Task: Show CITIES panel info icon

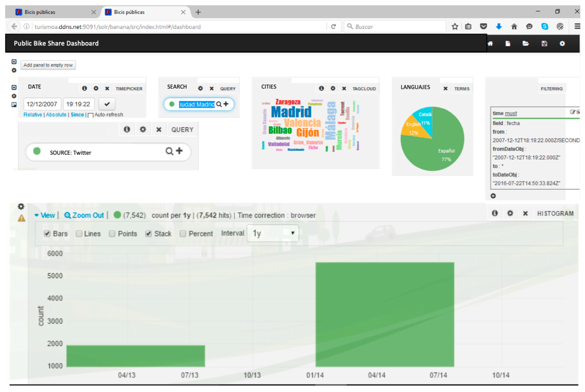Action: pos(321,88)
